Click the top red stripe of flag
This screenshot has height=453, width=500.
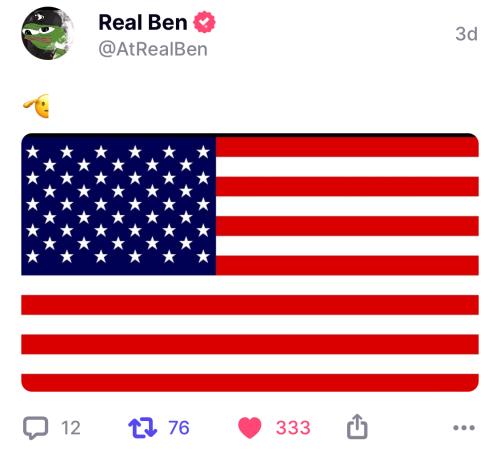(347, 146)
